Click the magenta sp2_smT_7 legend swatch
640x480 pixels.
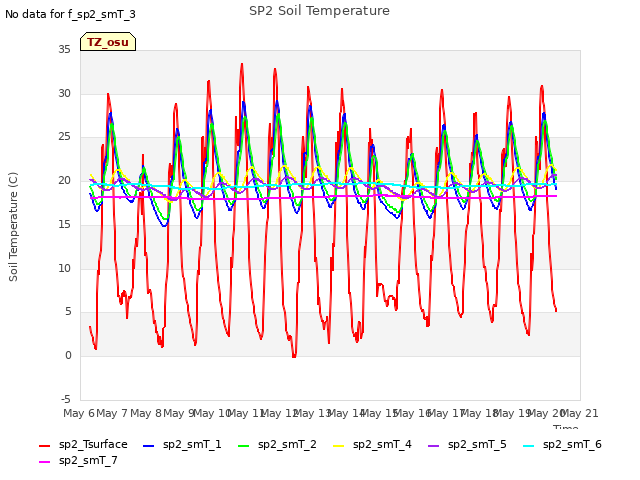click(x=44, y=462)
